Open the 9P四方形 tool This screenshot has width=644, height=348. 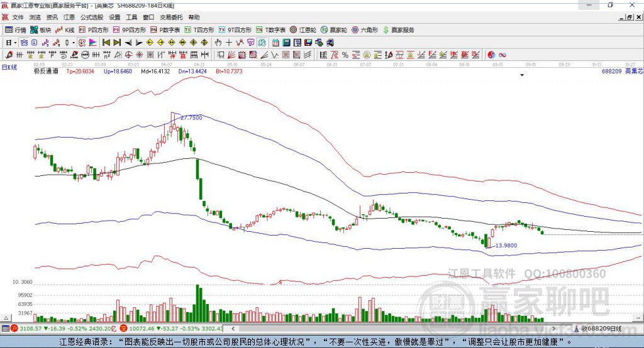pyautogui.click(x=130, y=30)
